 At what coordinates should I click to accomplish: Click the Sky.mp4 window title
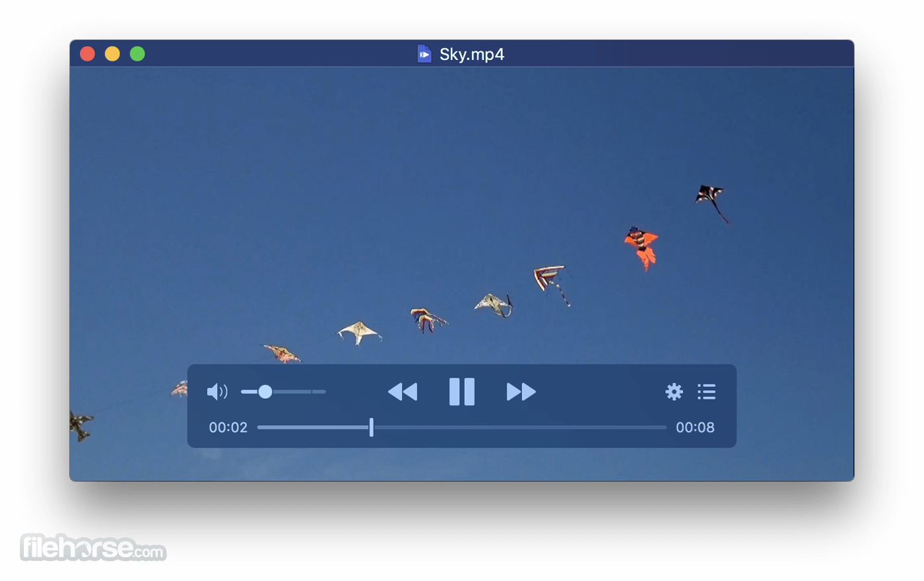(x=472, y=54)
